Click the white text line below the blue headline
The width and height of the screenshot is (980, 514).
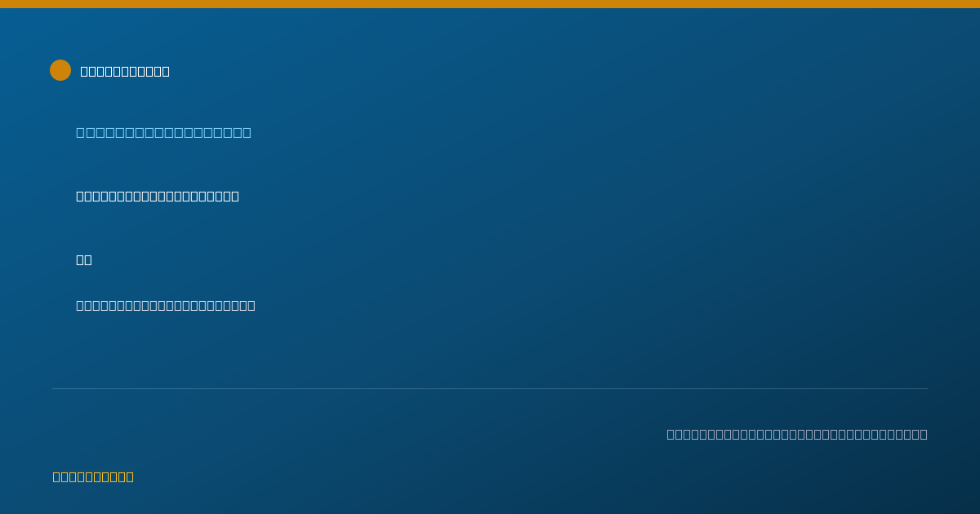pos(158,196)
